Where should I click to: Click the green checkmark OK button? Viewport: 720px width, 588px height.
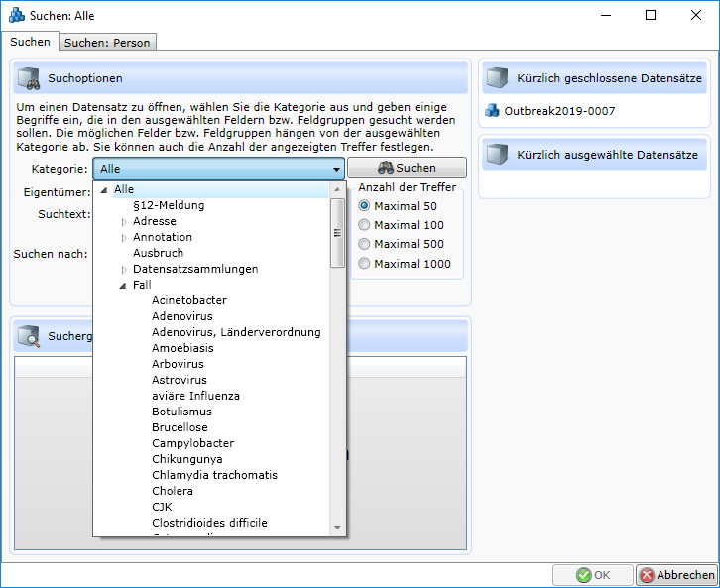592,575
